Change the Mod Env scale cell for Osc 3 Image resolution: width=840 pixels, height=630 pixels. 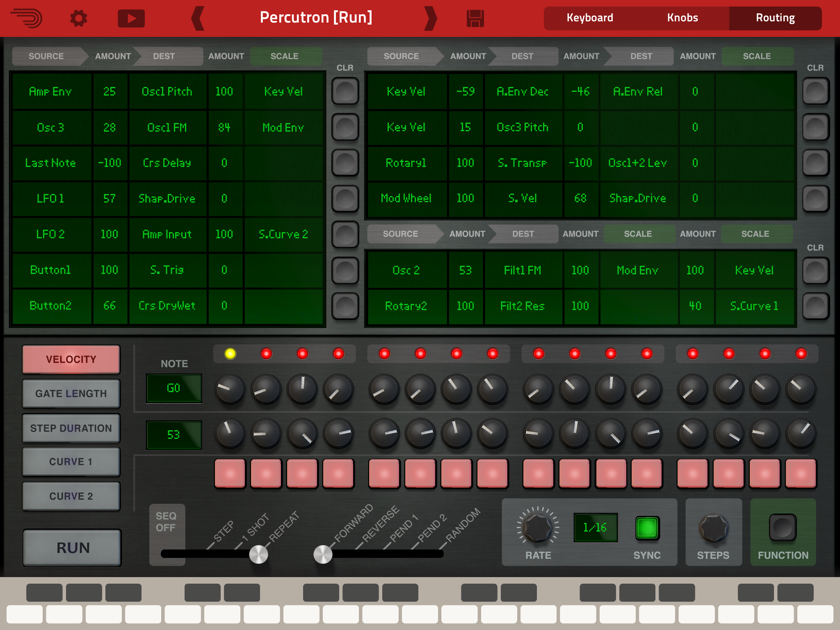283,127
